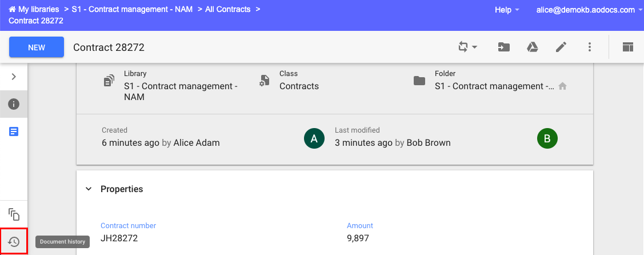
Task: Open in Google Drive icon
Action: tap(533, 47)
